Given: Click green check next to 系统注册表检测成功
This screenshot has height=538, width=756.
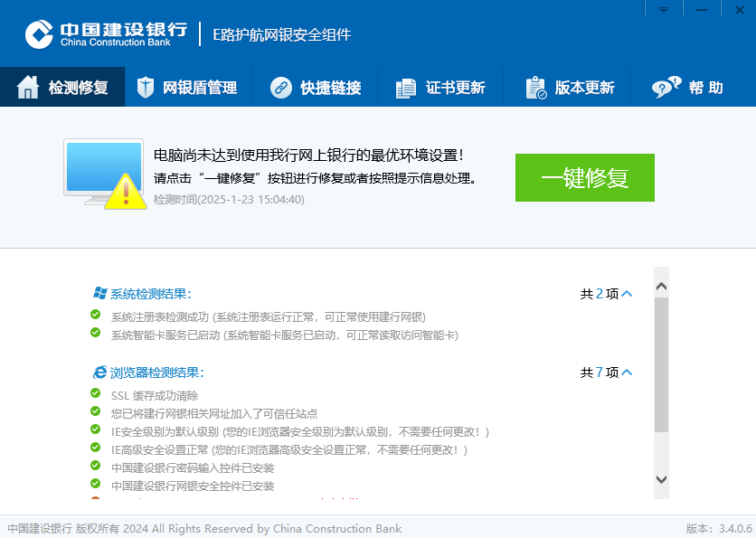Looking at the screenshot, I should (96, 315).
